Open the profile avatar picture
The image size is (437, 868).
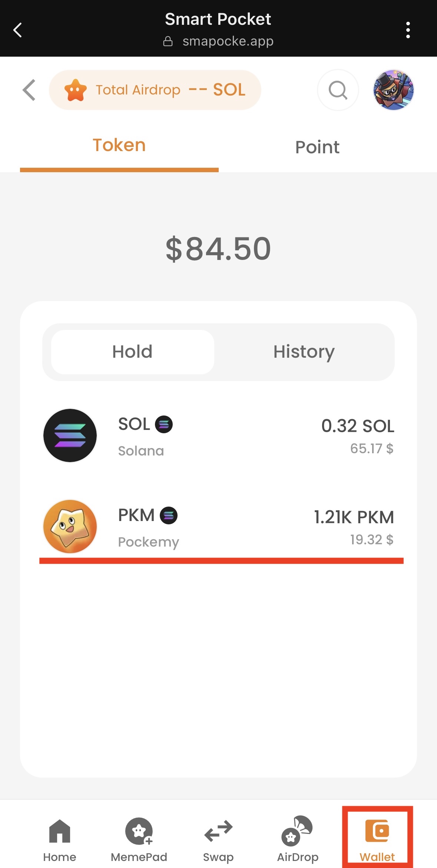coord(393,90)
